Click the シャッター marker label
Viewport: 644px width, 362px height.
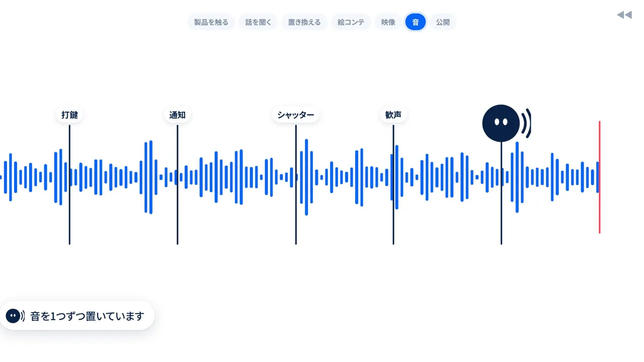pyautogui.click(x=296, y=115)
